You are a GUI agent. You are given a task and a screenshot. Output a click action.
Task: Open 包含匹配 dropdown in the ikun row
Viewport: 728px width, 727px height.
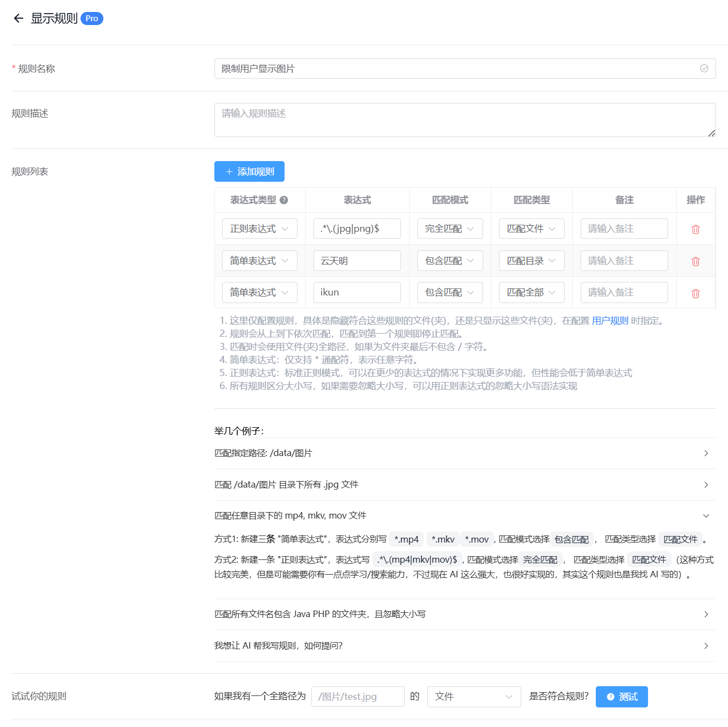click(x=450, y=292)
